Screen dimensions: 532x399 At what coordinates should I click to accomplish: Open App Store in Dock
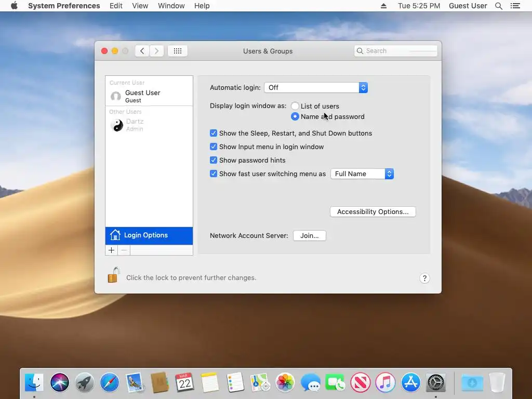click(410, 382)
